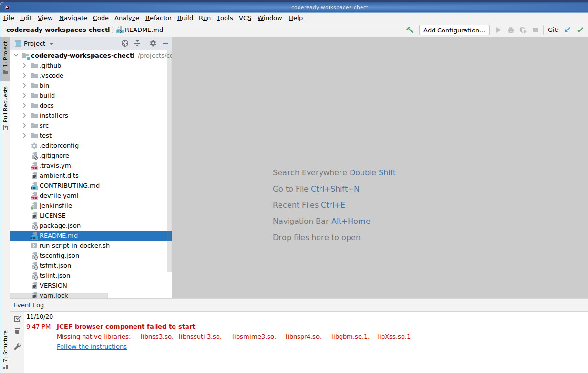Click the Git Update Project arrow icon
This screenshot has height=373, width=588.
567,30
